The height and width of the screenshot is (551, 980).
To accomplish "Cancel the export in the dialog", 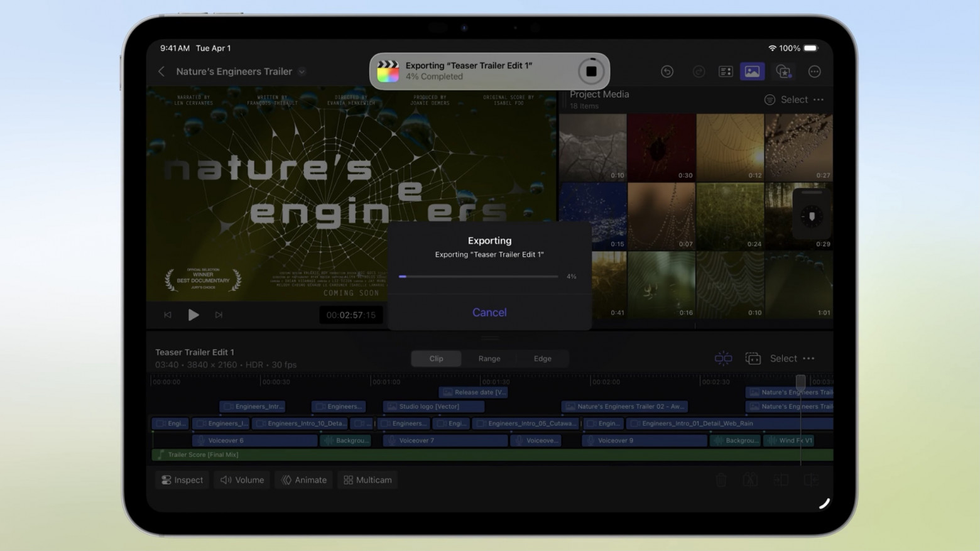I will 489,312.
